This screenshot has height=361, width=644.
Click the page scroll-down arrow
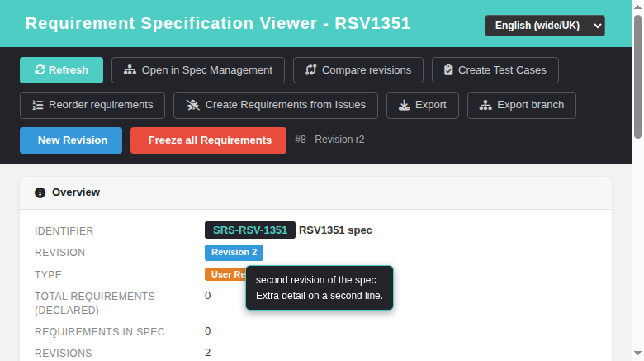coord(638,354)
